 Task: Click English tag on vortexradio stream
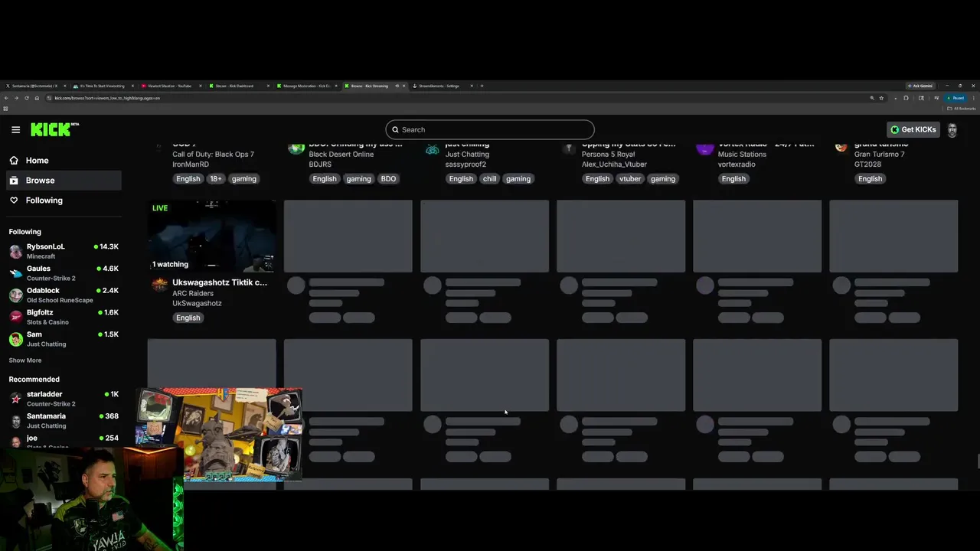tap(733, 179)
